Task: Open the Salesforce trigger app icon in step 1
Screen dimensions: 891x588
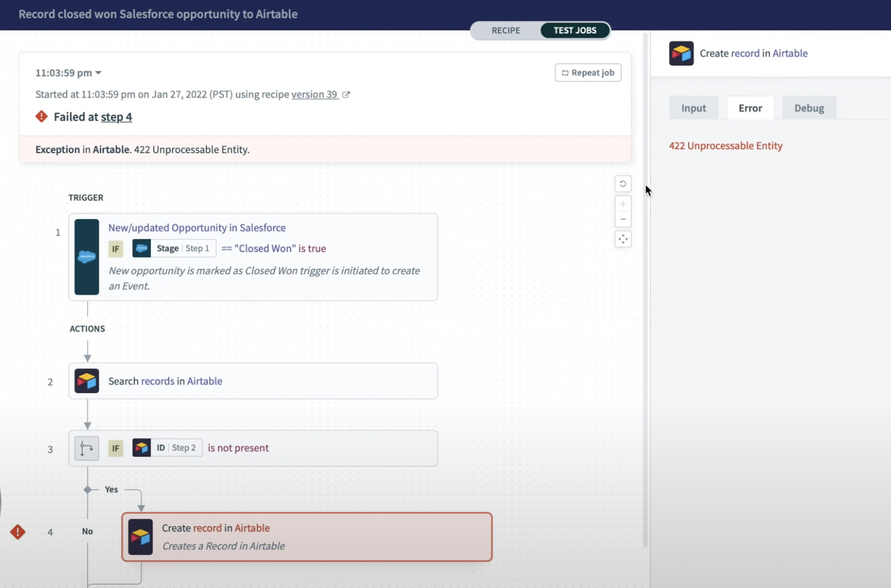Action: 87,257
